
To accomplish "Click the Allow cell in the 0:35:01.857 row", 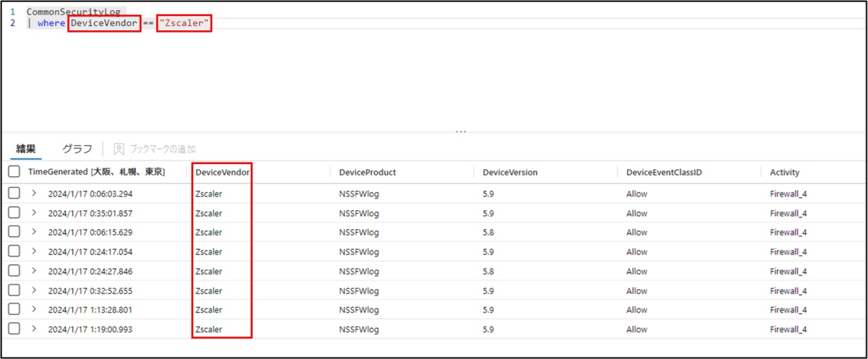I will point(637,213).
